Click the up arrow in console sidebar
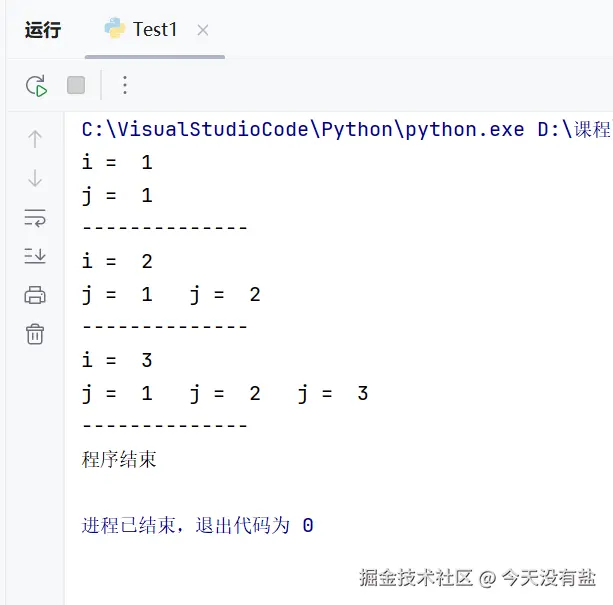Screen dimensions: 613x605 [35, 140]
